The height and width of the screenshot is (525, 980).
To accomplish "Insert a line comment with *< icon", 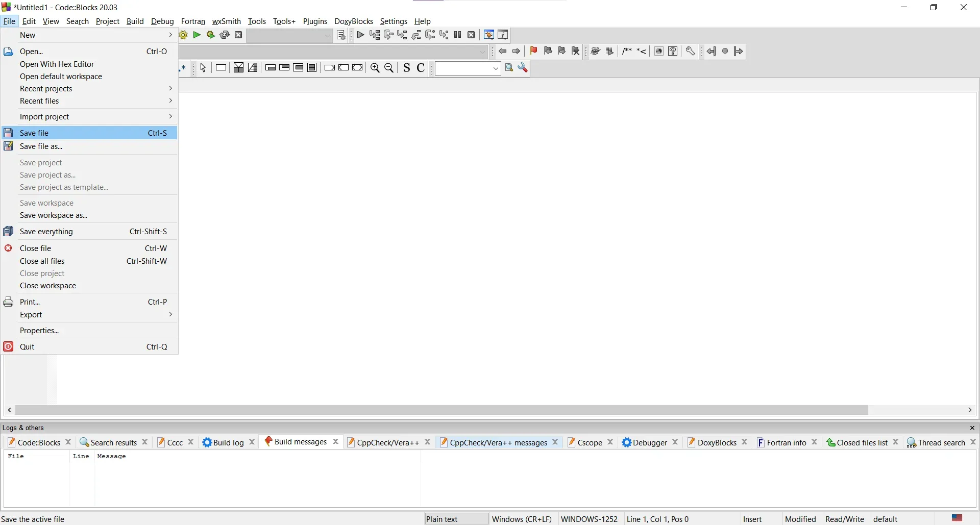I will coord(643,52).
